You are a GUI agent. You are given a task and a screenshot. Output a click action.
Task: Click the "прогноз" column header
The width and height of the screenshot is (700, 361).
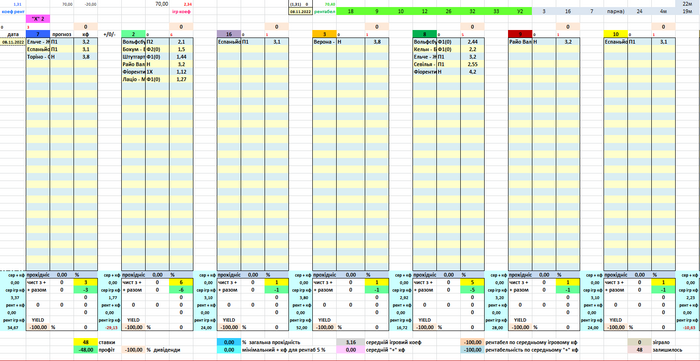tap(62, 34)
